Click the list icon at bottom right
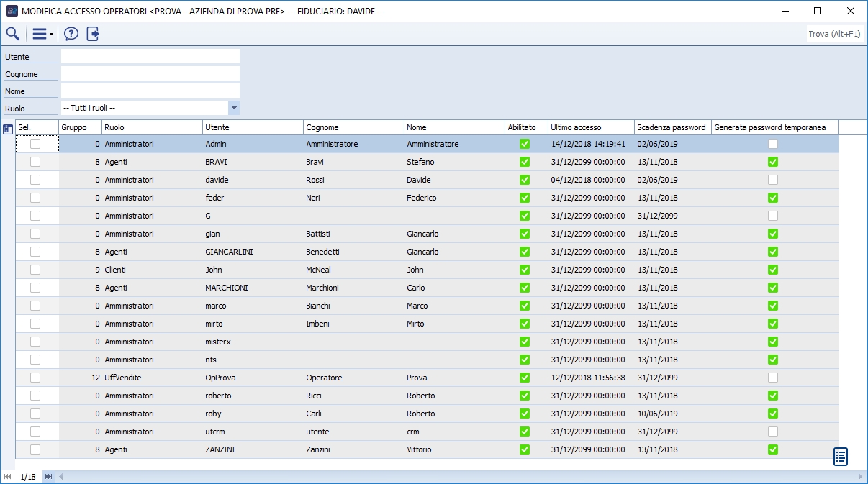Image resolution: width=868 pixels, height=484 pixels. (840, 457)
